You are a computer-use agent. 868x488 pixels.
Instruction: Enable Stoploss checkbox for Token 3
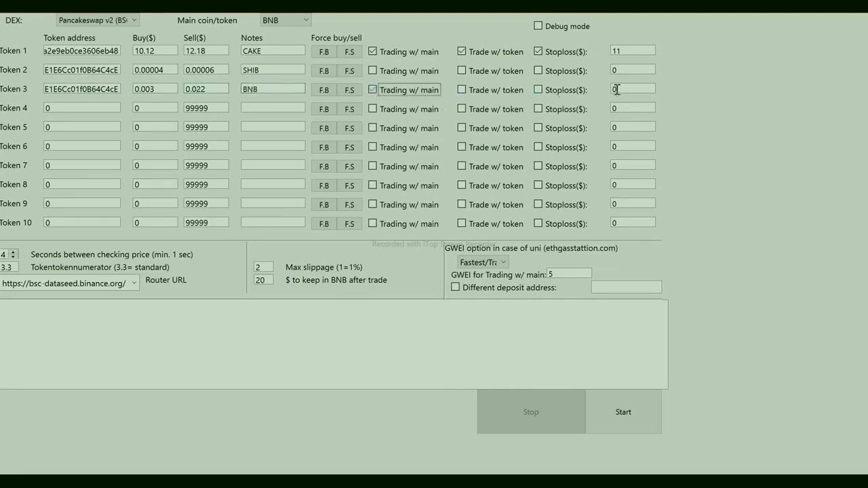[x=538, y=89]
